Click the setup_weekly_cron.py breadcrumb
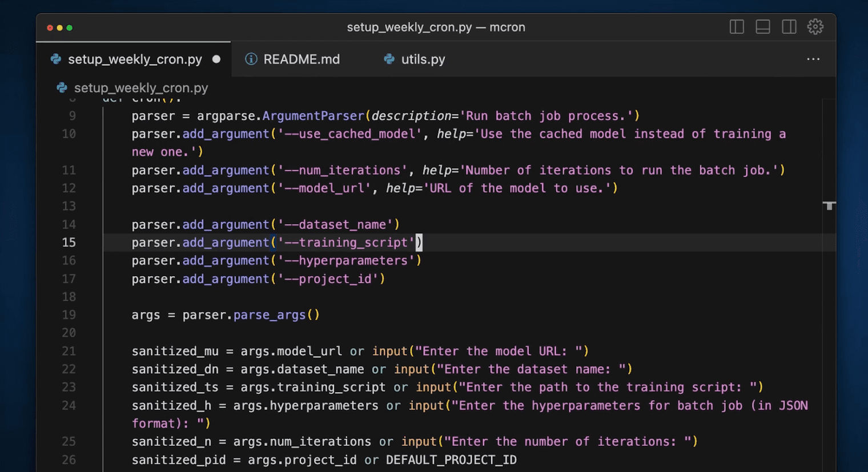 pos(141,88)
